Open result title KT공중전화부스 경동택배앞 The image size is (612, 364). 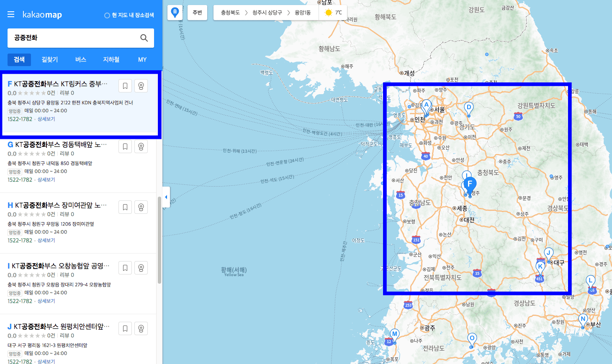[61, 145]
